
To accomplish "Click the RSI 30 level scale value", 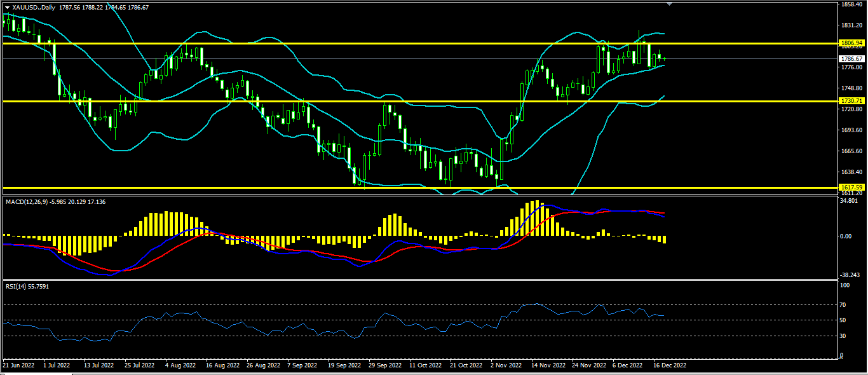I will pyautogui.click(x=843, y=336).
